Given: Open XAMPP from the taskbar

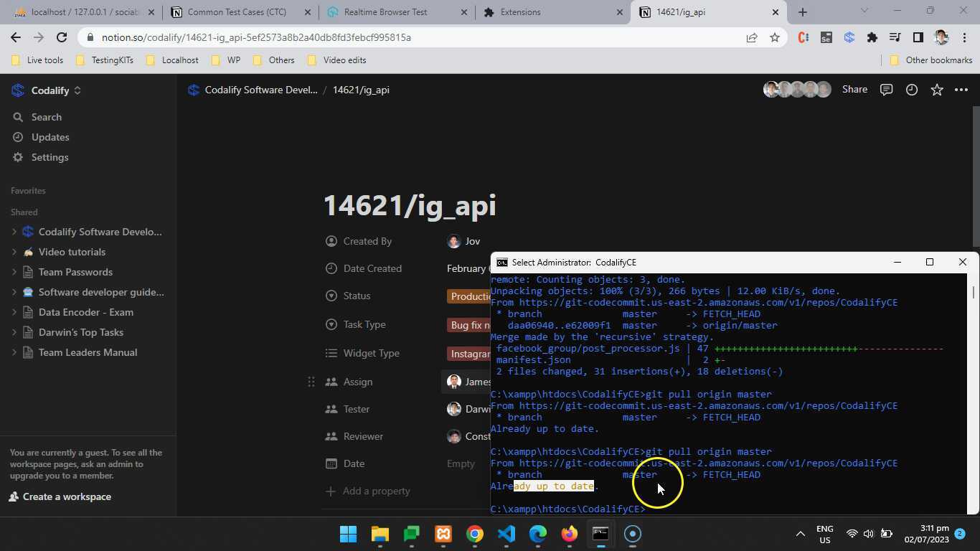Looking at the screenshot, I should click(x=443, y=534).
